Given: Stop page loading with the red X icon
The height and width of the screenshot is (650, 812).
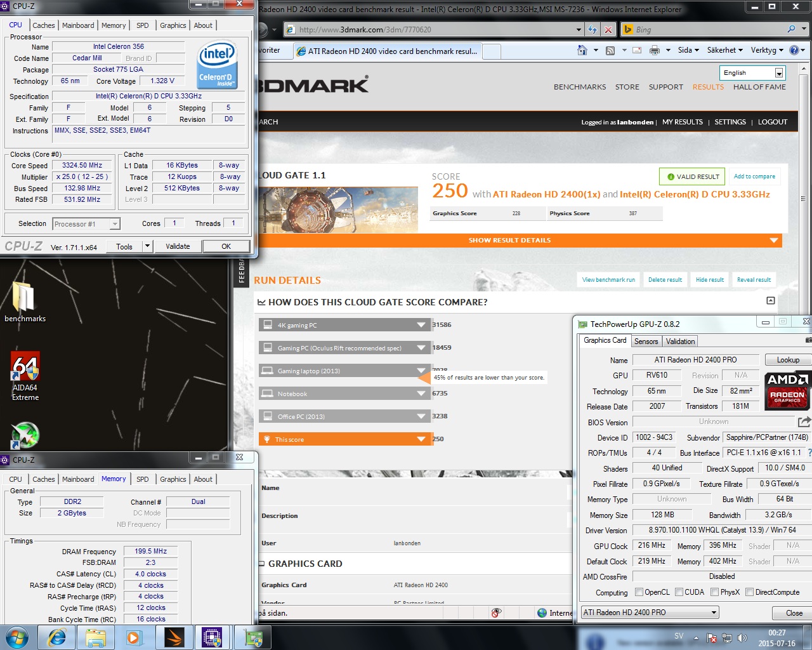Looking at the screenshot, I should (608, 29).
